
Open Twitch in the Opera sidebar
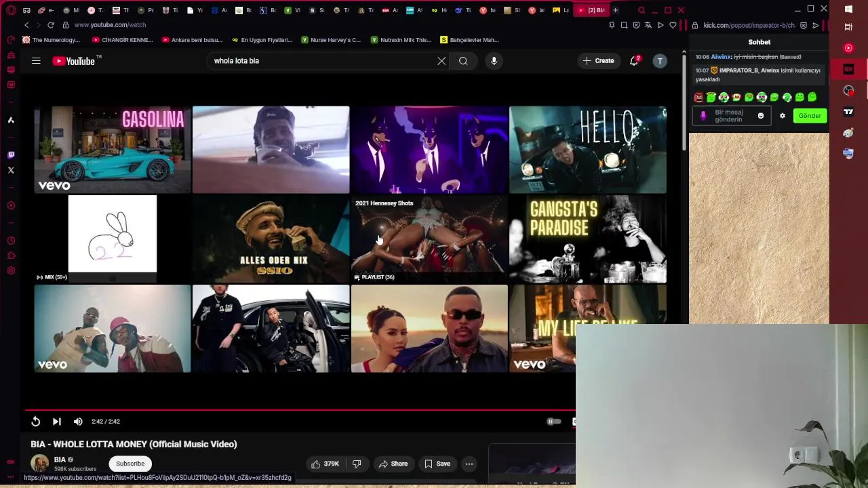pyautogui.click(x=11, y=155)
